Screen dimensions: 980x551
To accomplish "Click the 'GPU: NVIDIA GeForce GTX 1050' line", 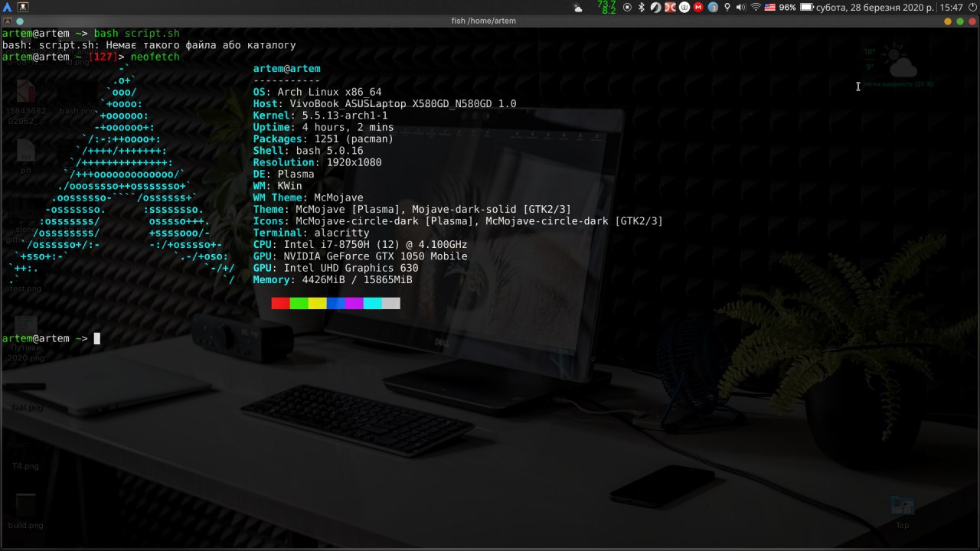I will click(360, 256).
